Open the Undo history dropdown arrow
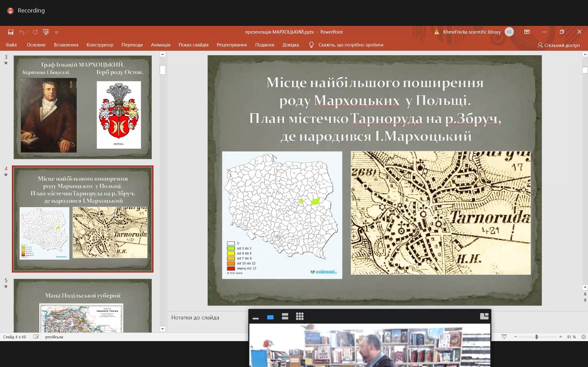This screenshot has height=367, width=588. coord(28,32)
